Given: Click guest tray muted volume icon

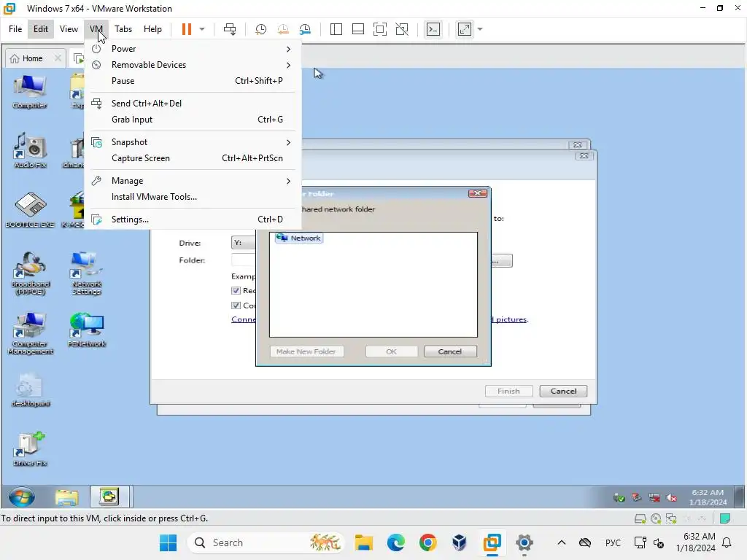Looking at the screenshot, I should [x=672, y=497].
